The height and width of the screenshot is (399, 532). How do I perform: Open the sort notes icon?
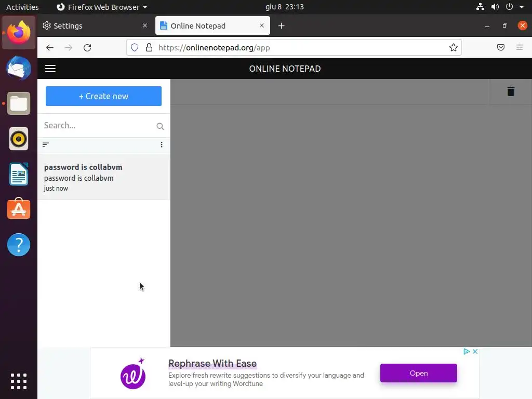(46, 145)
